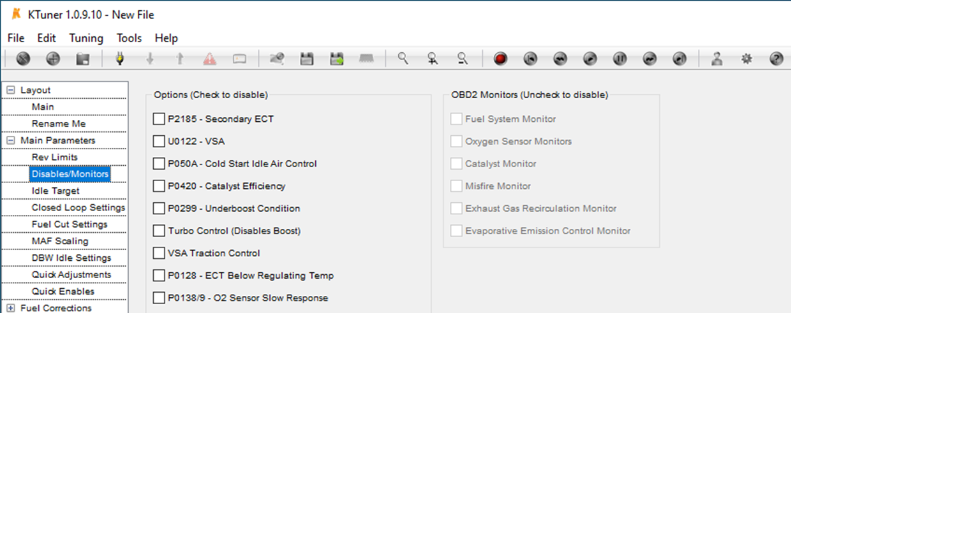Open the Tuning menu
This screenshot has height=551, width=980.
pyautogui.click(x=86, y=38)
